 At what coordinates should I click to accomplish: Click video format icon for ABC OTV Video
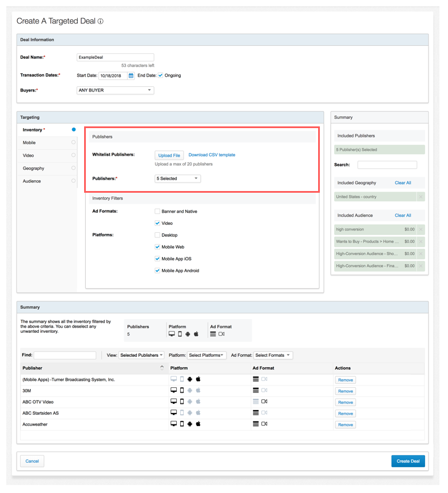coord(264,402)
